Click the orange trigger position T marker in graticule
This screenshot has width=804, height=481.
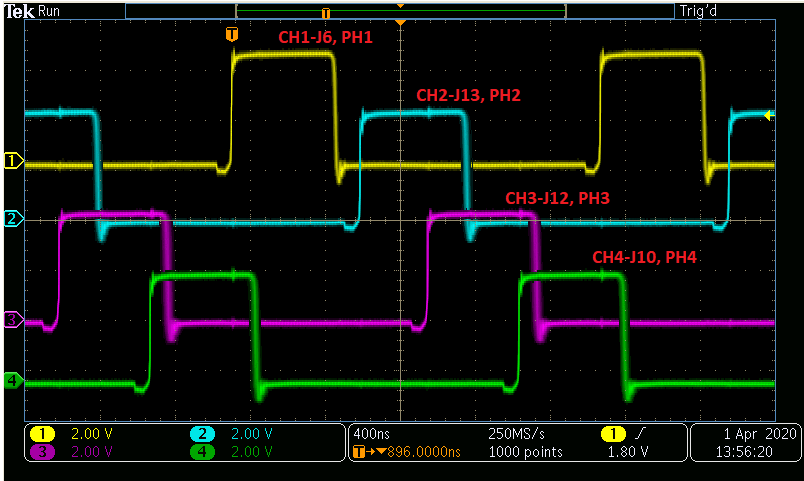pyautogui.click(x=232, y=34)
